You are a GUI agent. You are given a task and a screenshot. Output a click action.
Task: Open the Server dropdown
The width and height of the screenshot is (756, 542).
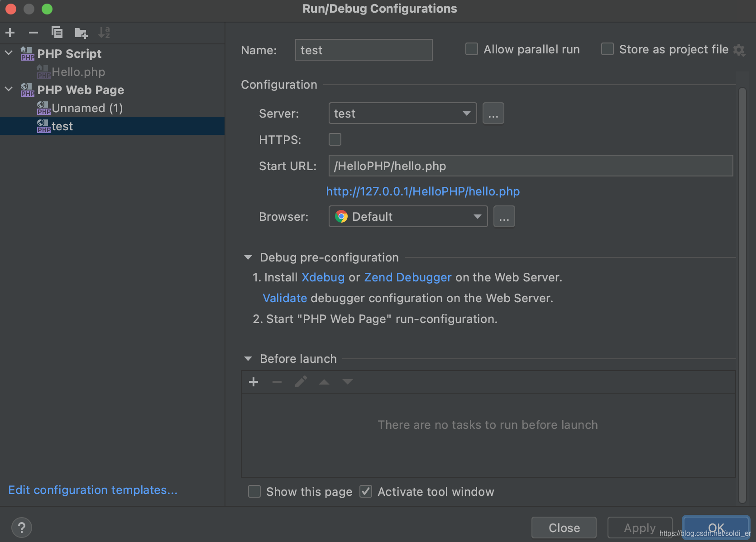tap(402, 113)
